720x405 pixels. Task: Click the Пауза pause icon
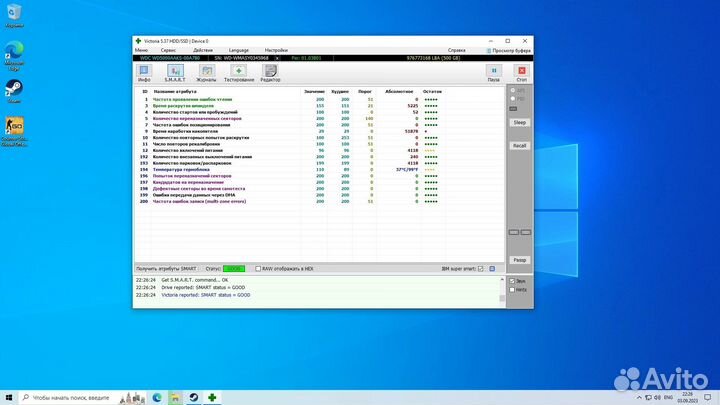(x=494, y=73)
